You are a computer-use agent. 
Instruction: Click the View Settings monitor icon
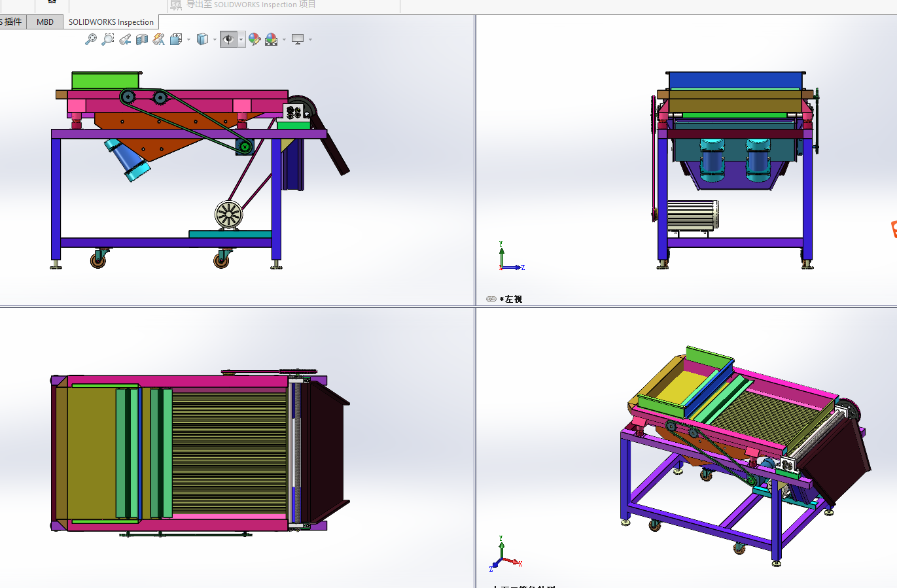pos(298,39)
